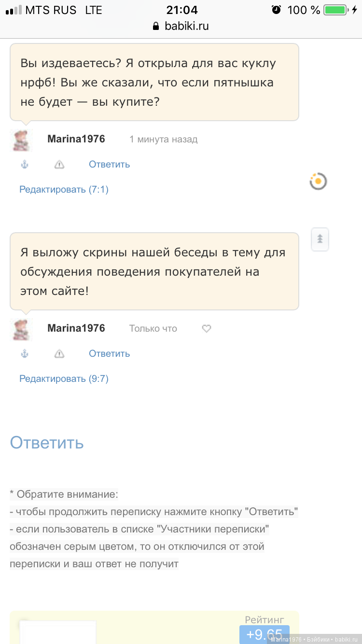The width and height of the screenshot is (362, 644).
Task: Open Marina1976's avatar on the first message
Action: point(21,139)
